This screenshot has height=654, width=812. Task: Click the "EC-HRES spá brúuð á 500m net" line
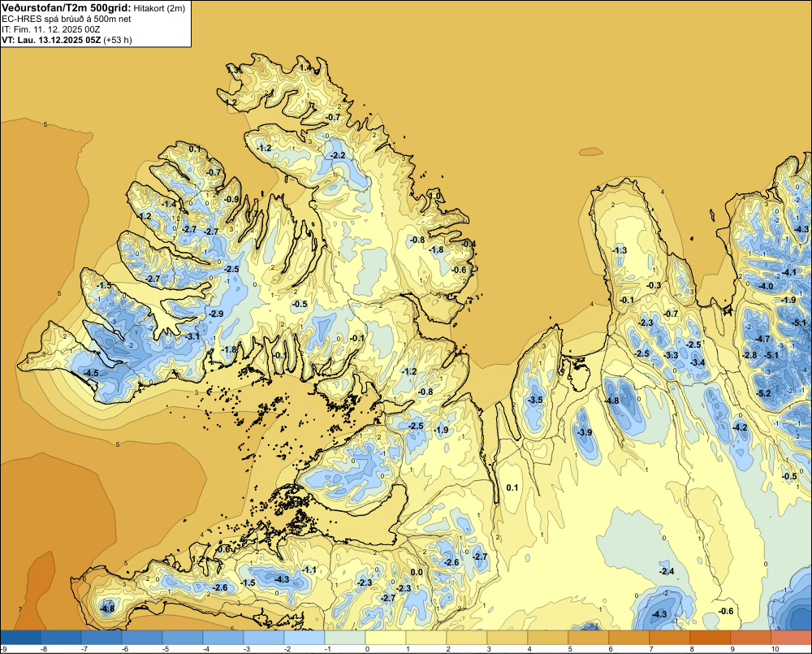point(67,19)
